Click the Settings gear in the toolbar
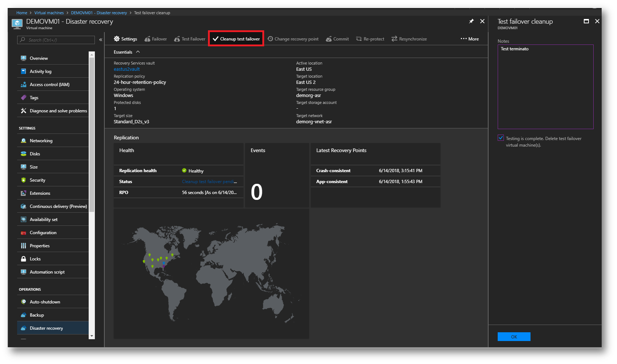 (117, 39)
